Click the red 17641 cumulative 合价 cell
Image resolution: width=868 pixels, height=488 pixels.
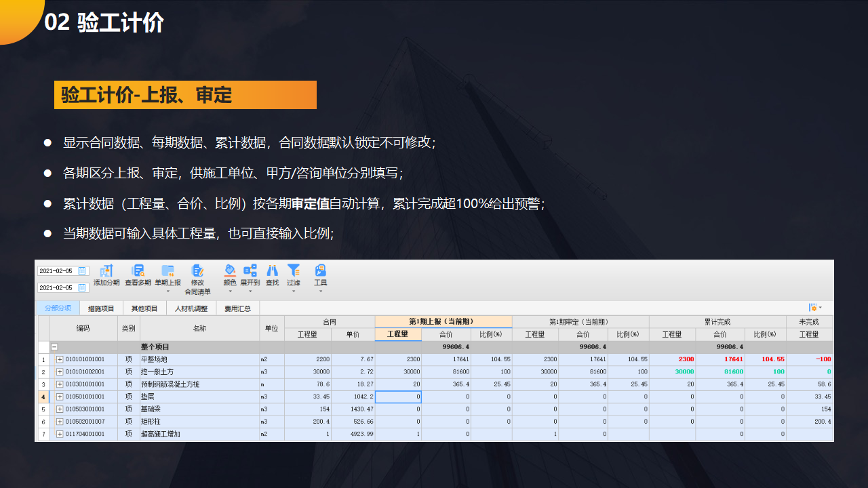point(719,359)
